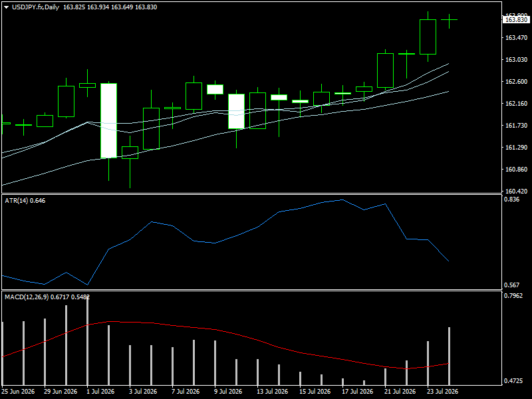Click the 163.030 price axis label
532x399 pixels.
click(x=517, y=60)
